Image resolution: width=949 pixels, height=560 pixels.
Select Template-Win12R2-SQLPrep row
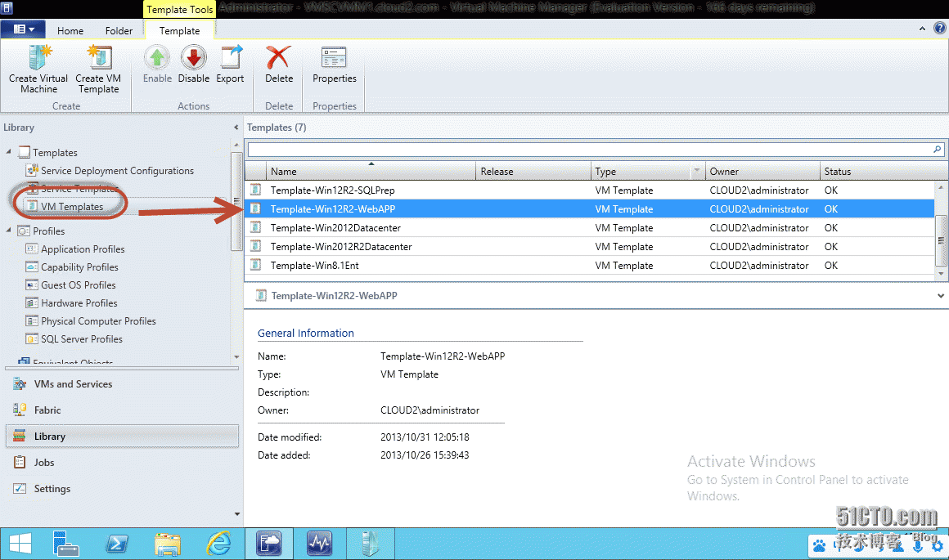coord(590,190)
